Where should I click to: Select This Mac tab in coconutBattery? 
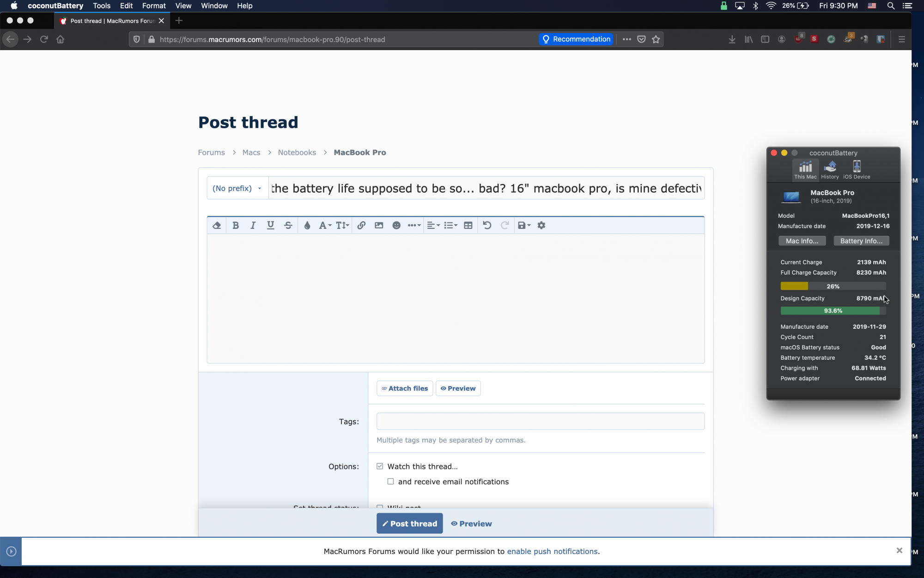(805, 170)
